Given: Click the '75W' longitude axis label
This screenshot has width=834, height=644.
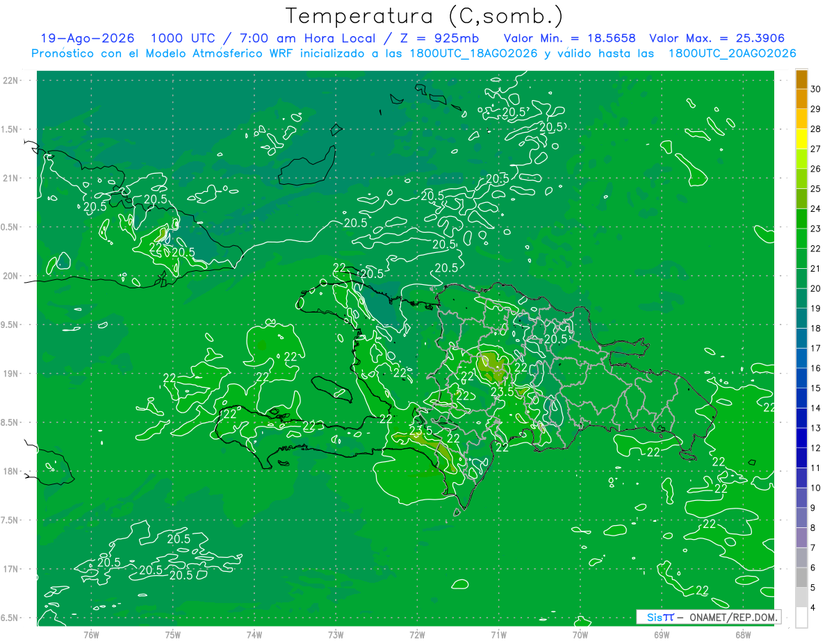Looking at the screenshot, I should 172,634.
